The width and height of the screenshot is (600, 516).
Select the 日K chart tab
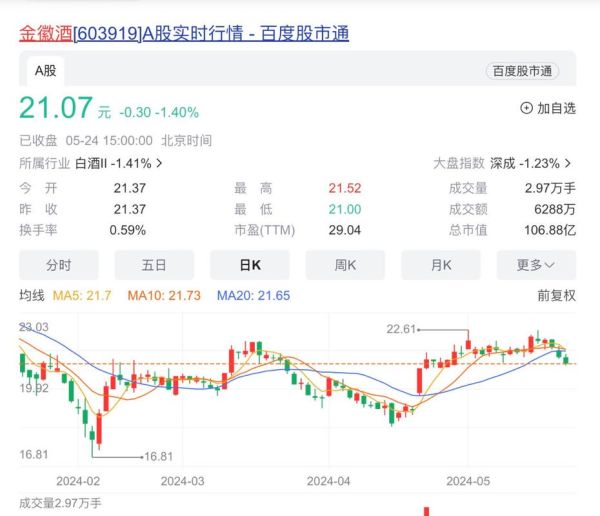coord(250,265)
